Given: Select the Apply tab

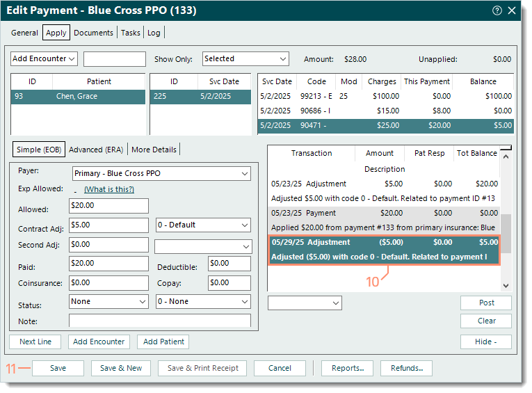Looking at the screenshot, I should pyautogui.click(x=56, y=33).
